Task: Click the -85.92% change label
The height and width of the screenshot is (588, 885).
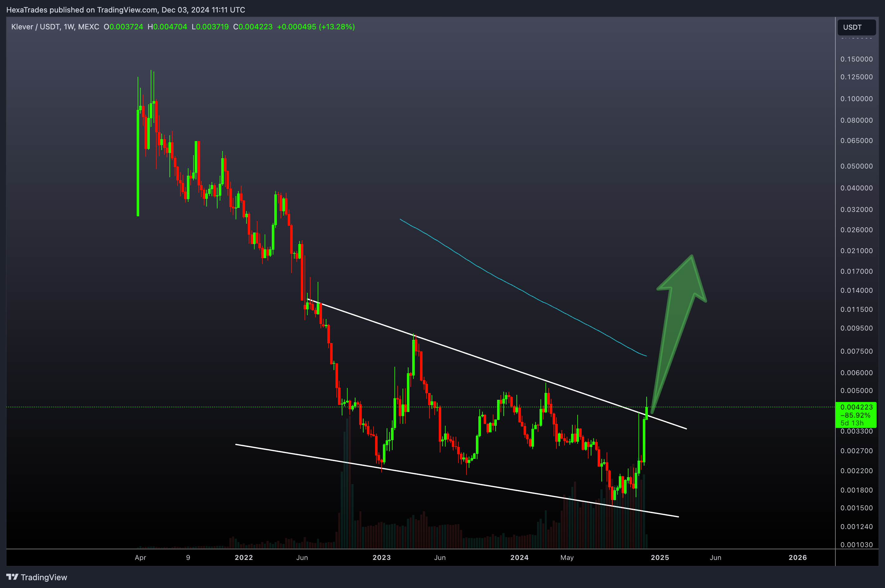Action: 855,415
